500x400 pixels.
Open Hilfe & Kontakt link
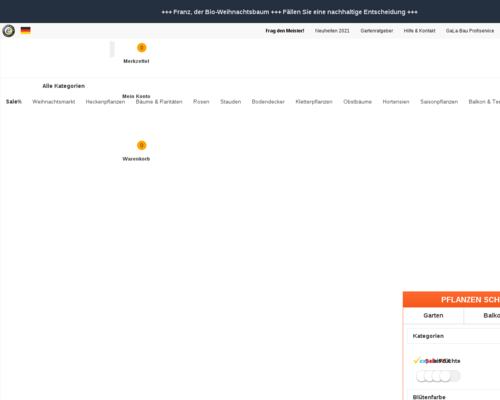pos(419,31)
